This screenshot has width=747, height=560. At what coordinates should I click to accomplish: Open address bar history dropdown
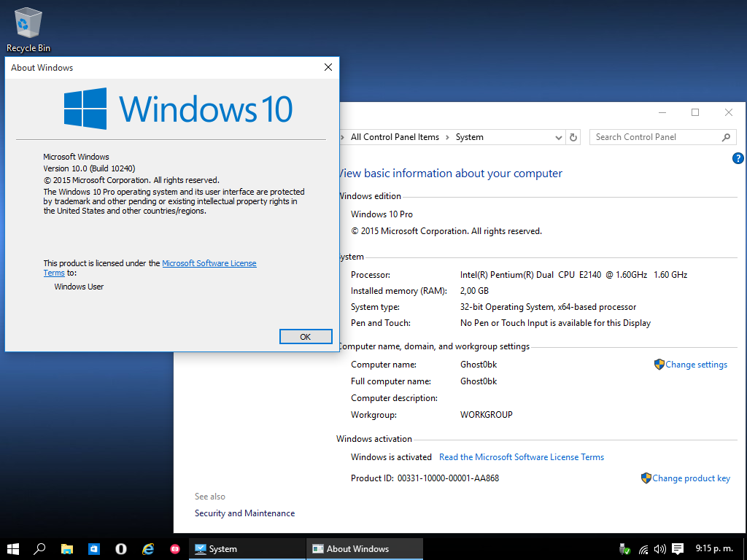(558, 138)
